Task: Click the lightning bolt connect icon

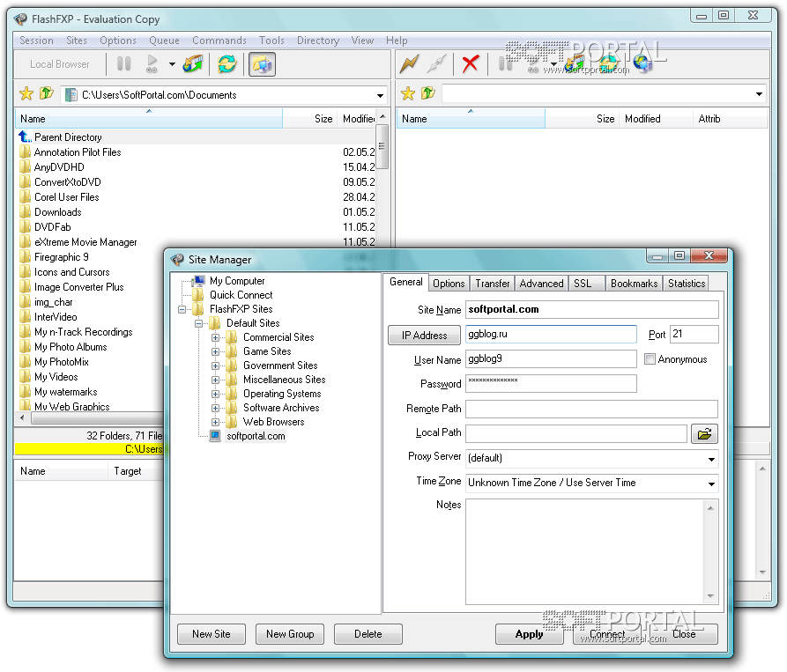Action: 410,63
